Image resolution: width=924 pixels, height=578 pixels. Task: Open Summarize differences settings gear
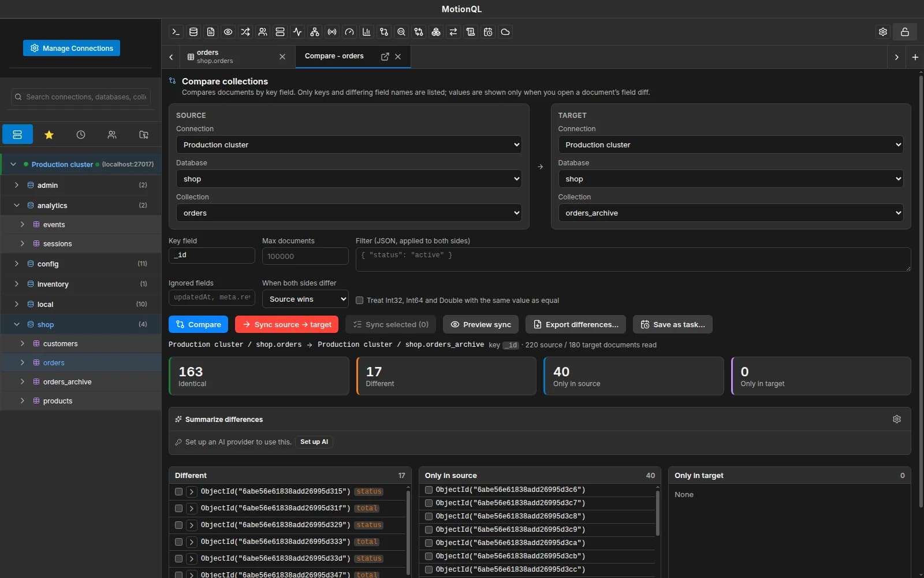pyautogui.click(x=897, y=419)
